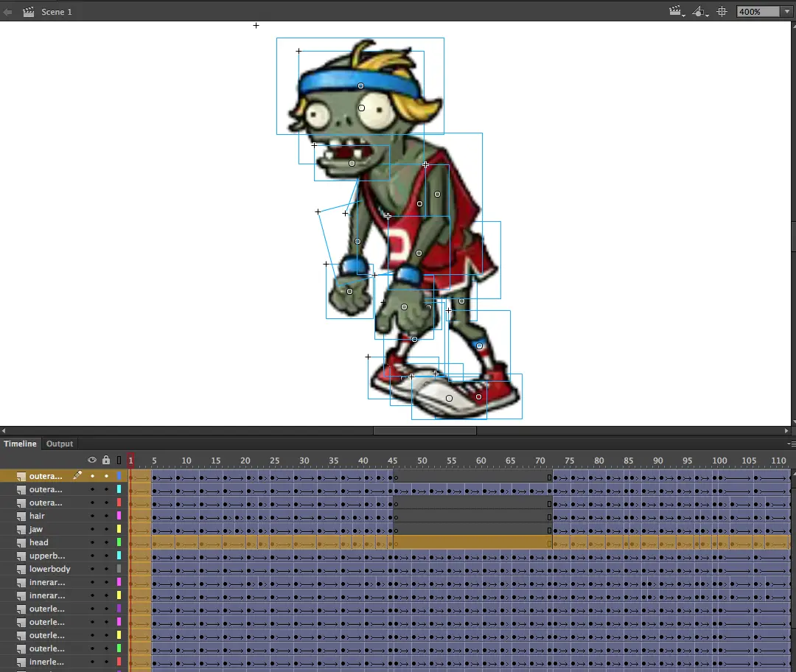Lock the head layer
This screenshot has width=796, height=672.
tap(106, 542)
